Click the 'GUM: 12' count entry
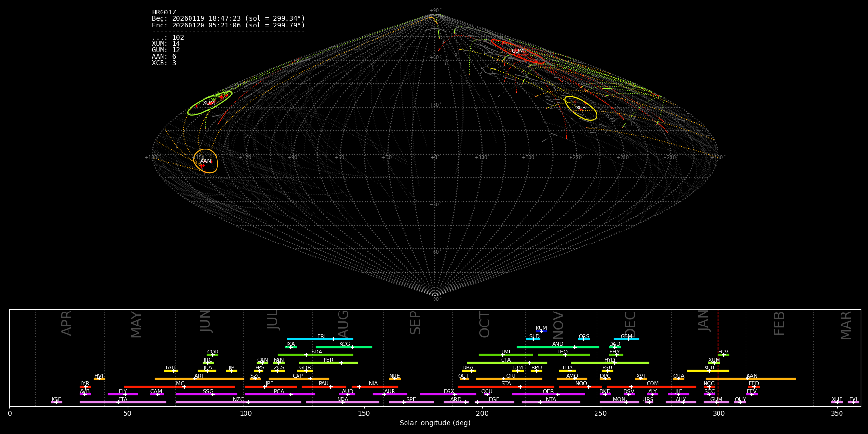The width and height of the screenshot is (868, 434). pyautogui.click(x=166, y=50)
